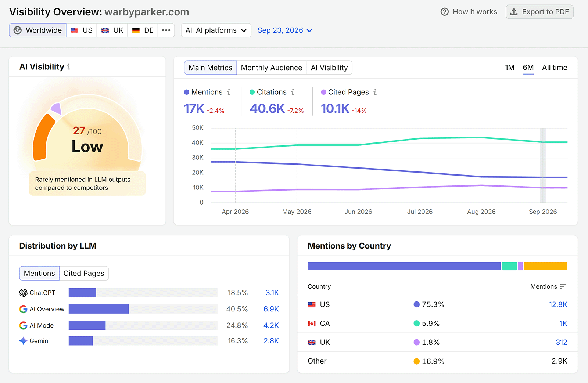This screenshot has height=383, width=588.
Task: Select the 1M time range
Action: click(510, 67)
